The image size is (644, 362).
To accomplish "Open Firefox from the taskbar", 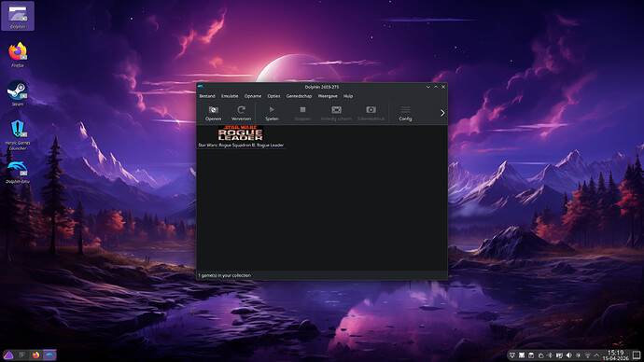I will click(x=36, y=355).
